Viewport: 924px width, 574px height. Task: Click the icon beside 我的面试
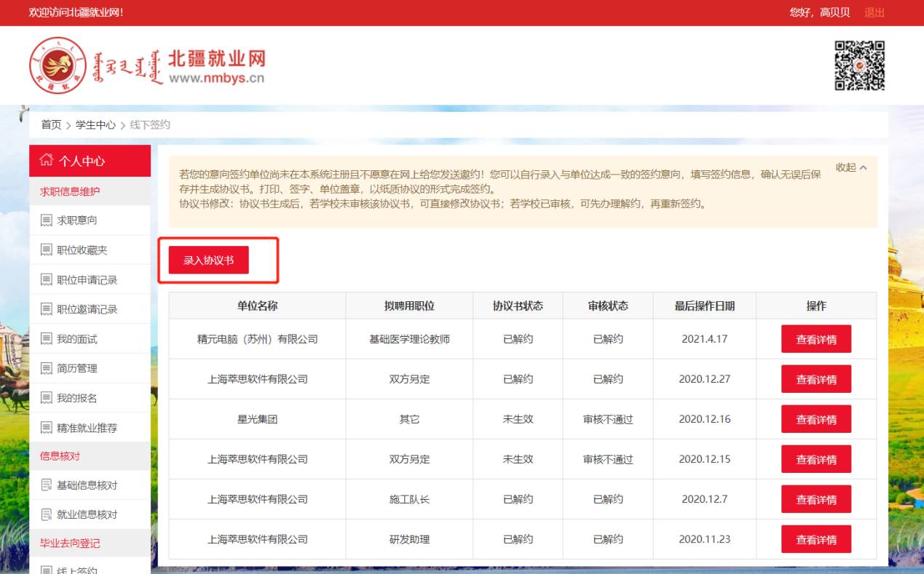(x=47, y=339)
